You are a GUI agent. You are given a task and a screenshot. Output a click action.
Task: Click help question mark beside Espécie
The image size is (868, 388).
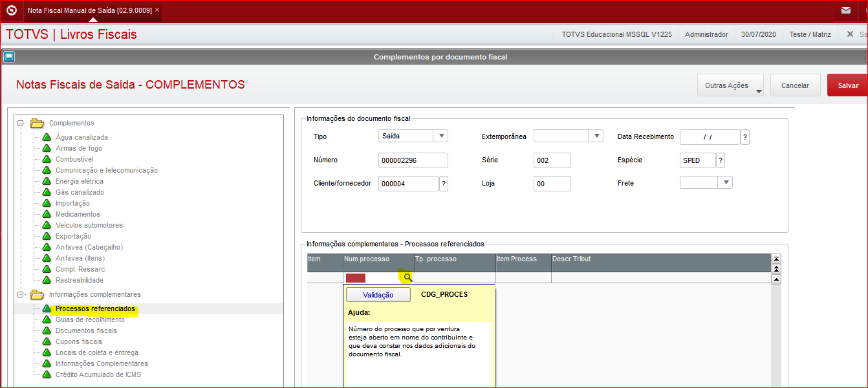(721, 160)
